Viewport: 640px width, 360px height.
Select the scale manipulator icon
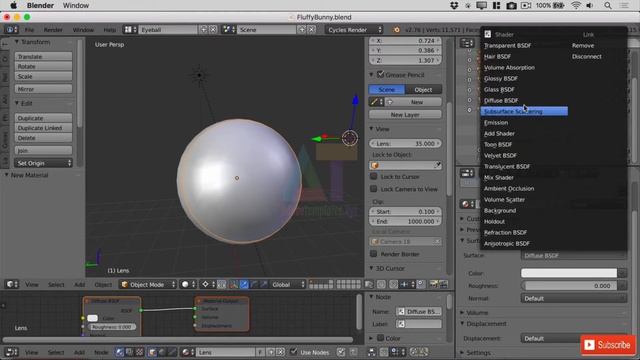click(264, 284)
